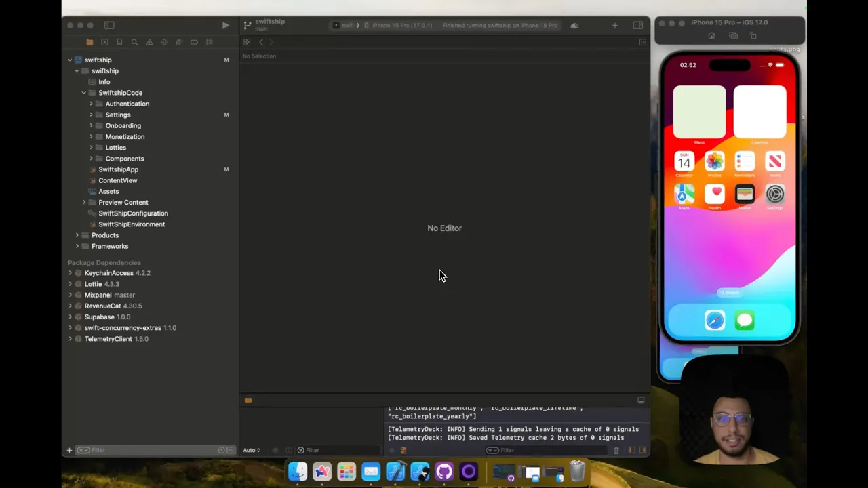
Task: Open the Breakpoint navigator icon
Action: (x=194, y=42)
